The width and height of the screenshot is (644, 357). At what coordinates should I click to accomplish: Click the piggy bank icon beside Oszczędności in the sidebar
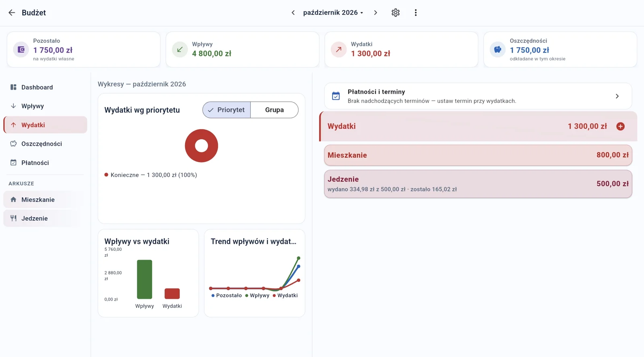13,144
